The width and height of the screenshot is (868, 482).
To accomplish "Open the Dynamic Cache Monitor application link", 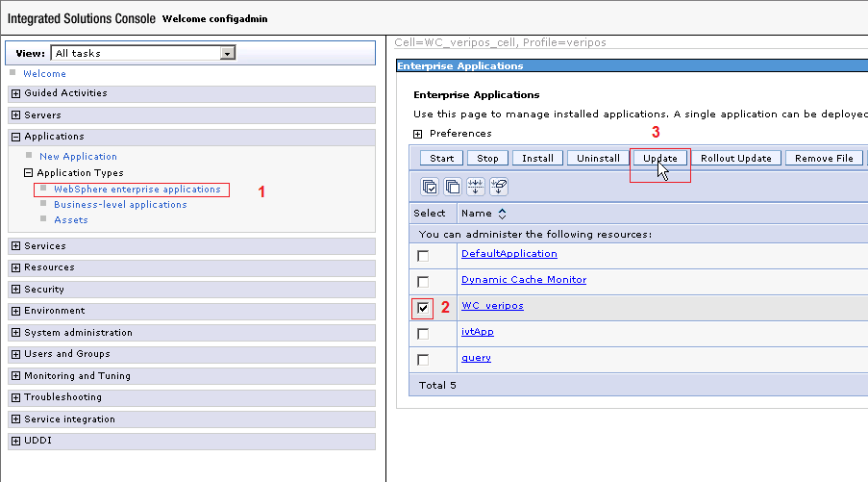I will click(x=523, y=280).
